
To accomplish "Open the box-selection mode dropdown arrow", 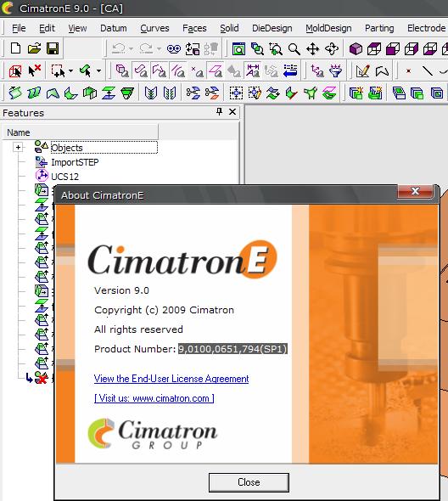I will (71, 71).
